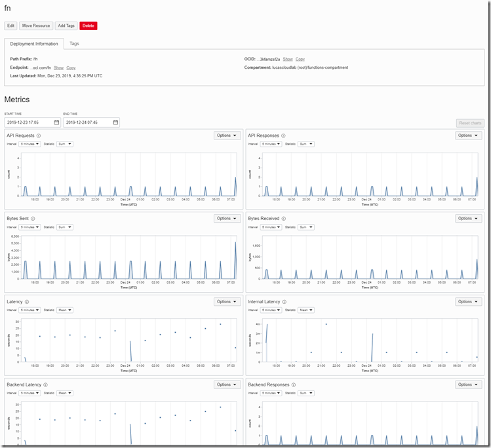Expand Interval dropdown in Bytes Sent chart
491x448 pixels.
(29, 227)
